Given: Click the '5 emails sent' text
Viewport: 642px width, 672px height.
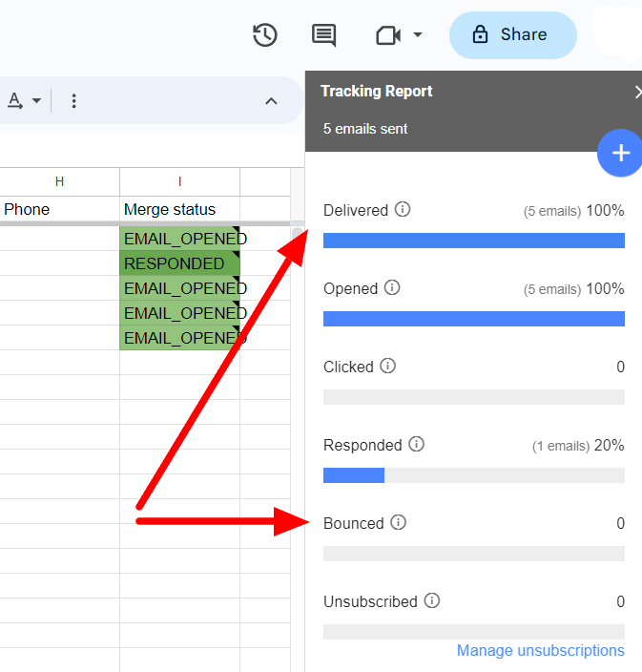Looking at the screenshot, I should 365,129.
